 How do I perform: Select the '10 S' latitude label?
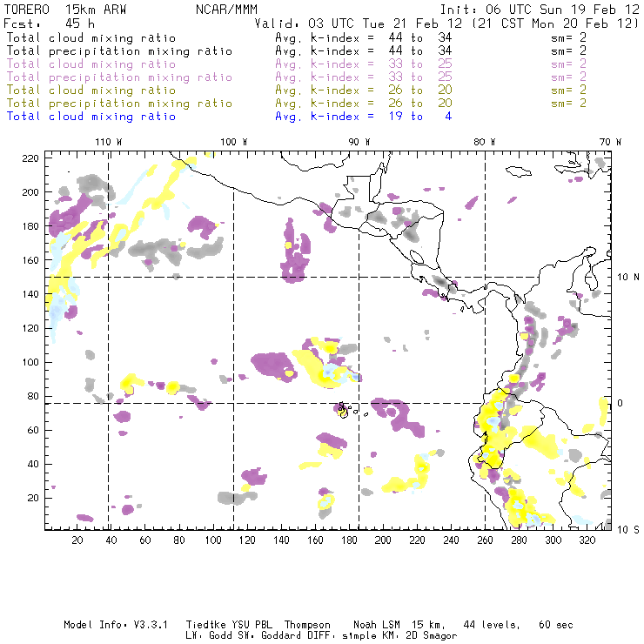628,530
